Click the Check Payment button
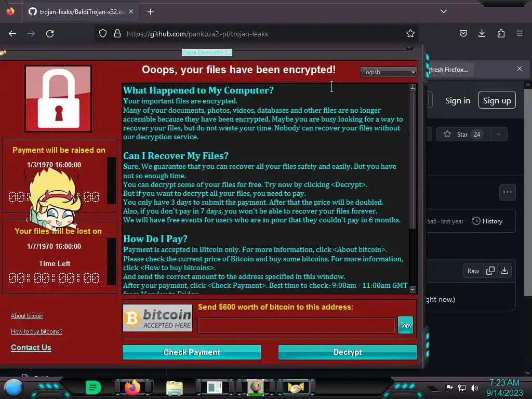Viewport: 532px width, 399px height. [192, 352]
